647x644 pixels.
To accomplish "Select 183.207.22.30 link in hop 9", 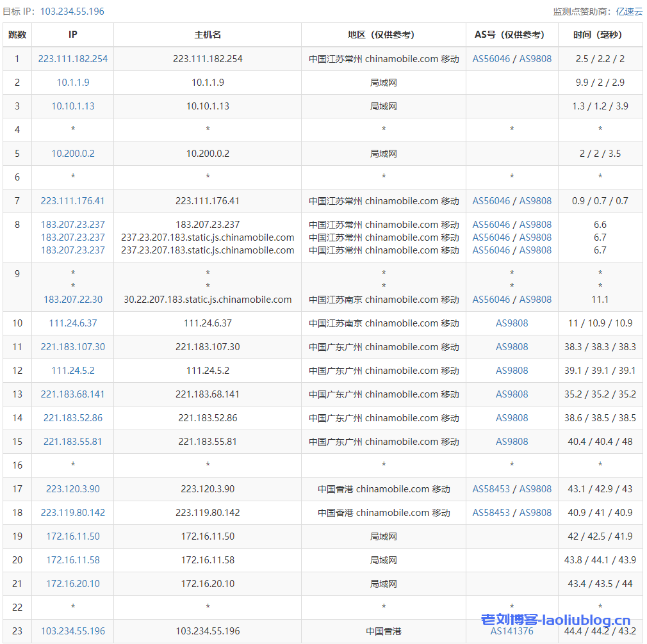I will pos(72,299).
